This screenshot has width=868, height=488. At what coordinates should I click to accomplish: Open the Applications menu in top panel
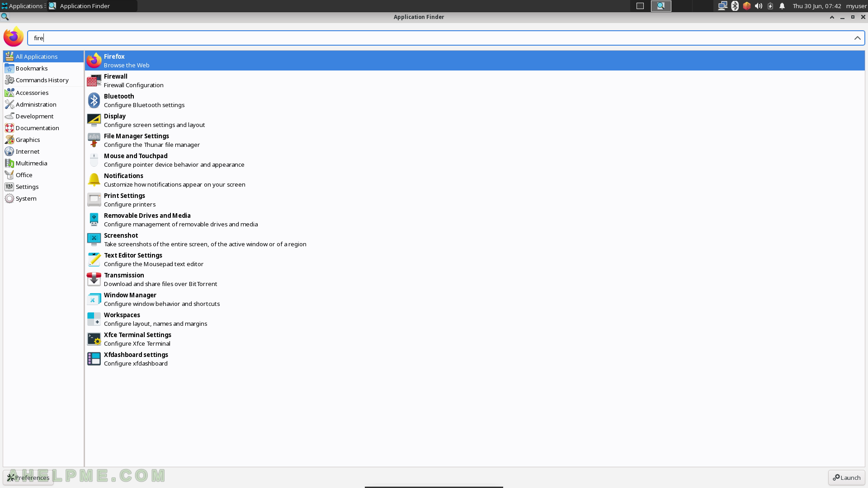pos(23,6)
